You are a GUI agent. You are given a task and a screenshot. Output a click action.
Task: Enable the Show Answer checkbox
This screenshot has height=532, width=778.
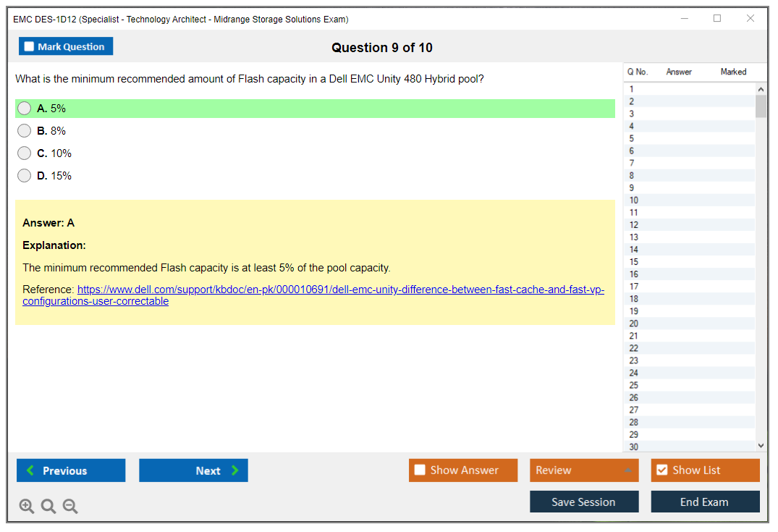pyautogui.click(x=420, y=470)
